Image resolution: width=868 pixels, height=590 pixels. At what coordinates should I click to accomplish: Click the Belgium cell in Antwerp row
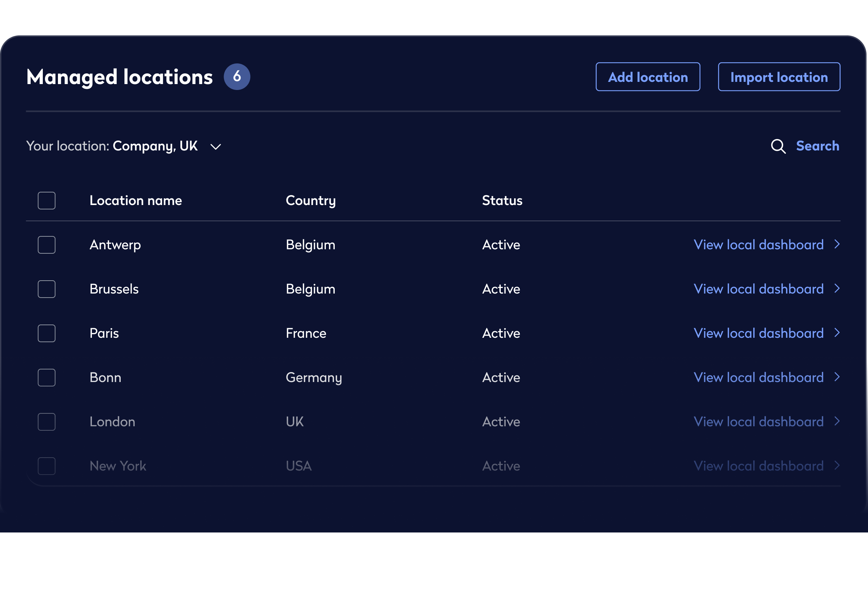(311, 245)
